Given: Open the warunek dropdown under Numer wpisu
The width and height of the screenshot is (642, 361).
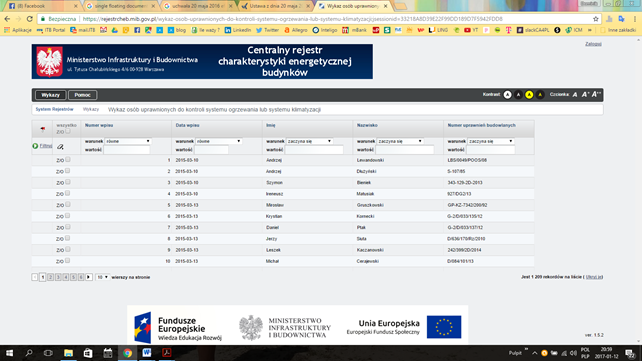Looking at the screenshot, I should point(128,141).
